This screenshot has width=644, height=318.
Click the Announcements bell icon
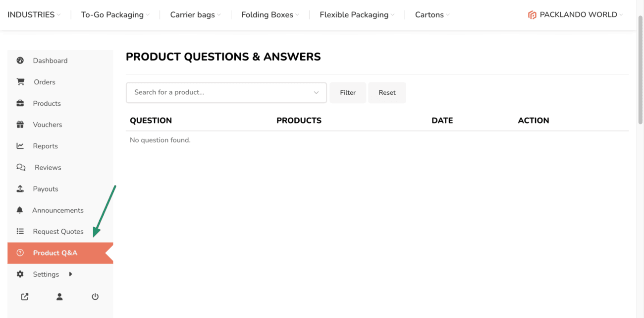click(20, 210)
